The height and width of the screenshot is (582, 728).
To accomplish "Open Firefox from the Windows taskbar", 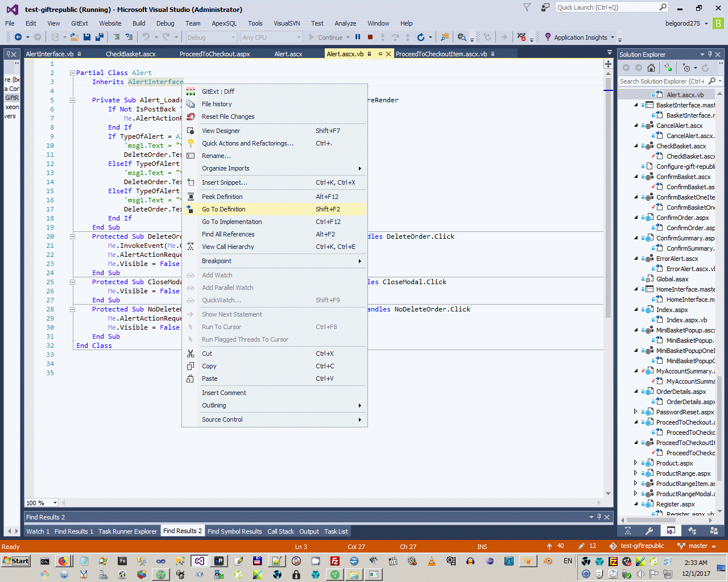I will 63,561.
